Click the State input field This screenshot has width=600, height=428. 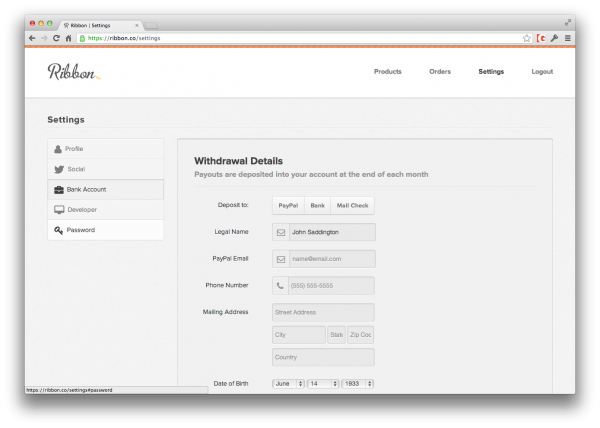tap(336, 335)
